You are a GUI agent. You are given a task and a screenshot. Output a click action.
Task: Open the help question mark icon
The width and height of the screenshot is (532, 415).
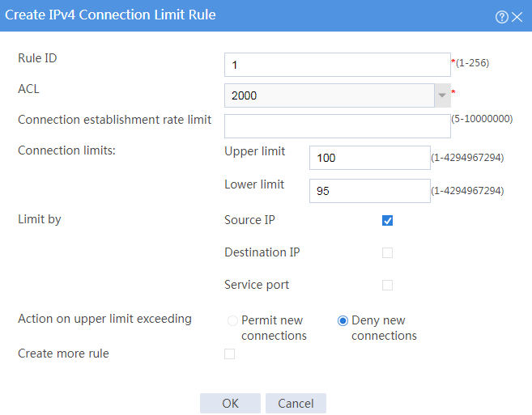tap(501, 17)
